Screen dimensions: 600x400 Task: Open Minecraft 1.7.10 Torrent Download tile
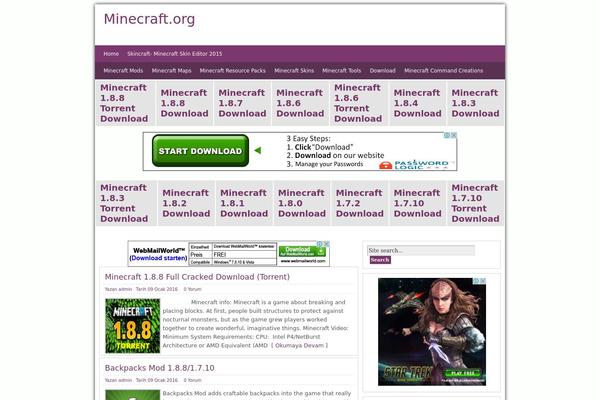475,203
